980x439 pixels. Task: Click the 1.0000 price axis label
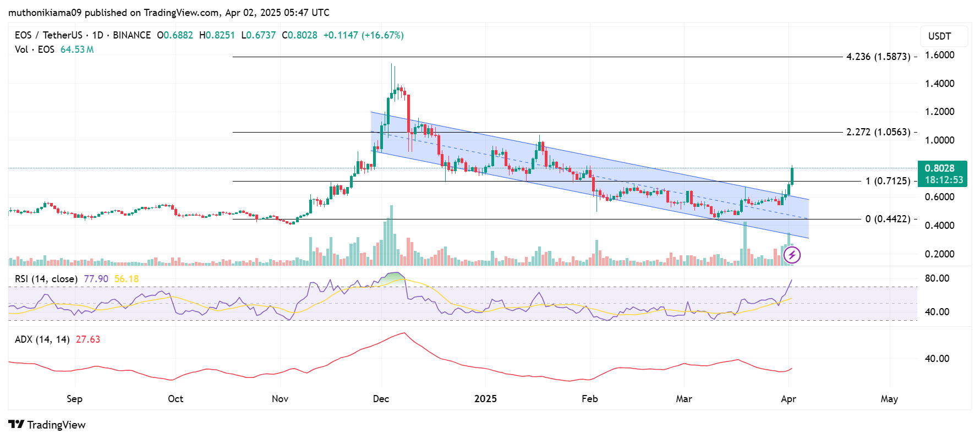939,140
